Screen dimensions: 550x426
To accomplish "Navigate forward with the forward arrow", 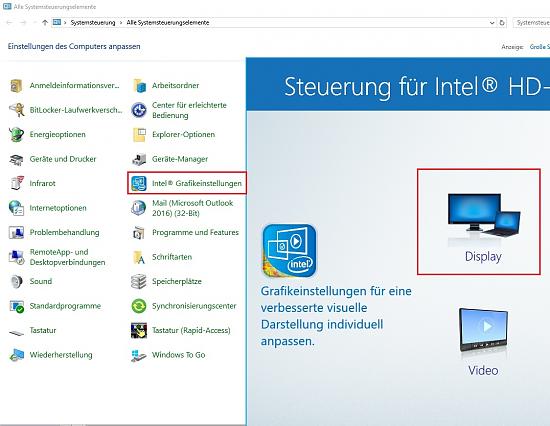I will click(23, 22).
